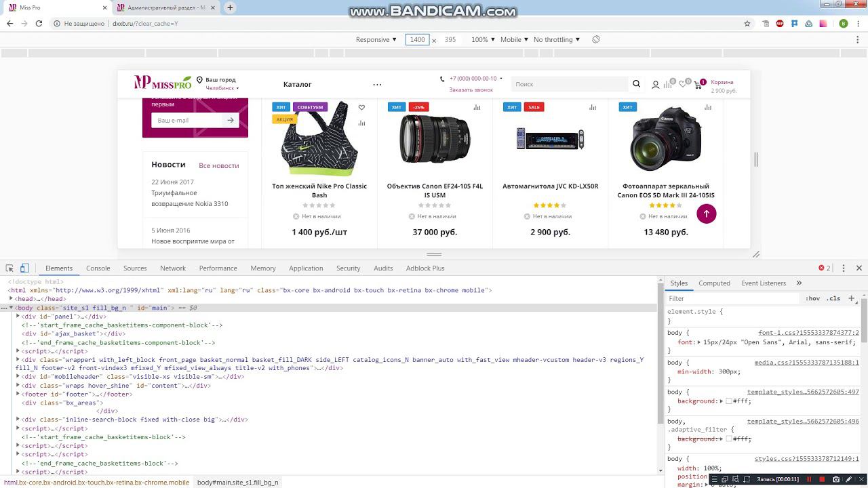The image size is (868, 488).
Task: Toggle the :hov element state panel
Action: coord(812,298)
